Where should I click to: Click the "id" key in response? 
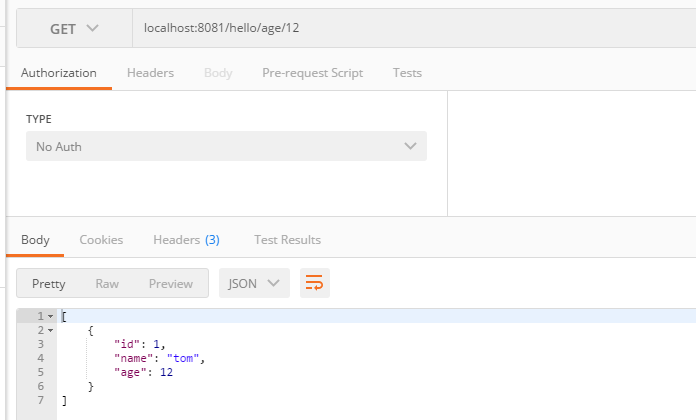pos(127,344)
